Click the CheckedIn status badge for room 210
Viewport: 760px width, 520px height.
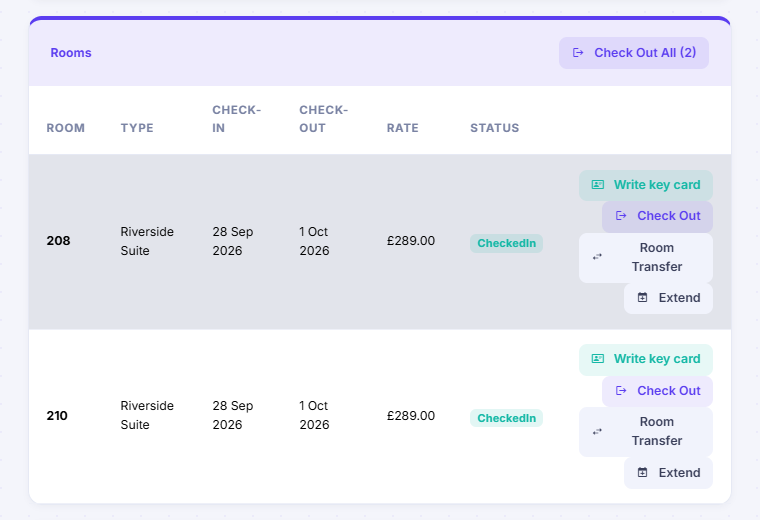[x=506, y=418]
